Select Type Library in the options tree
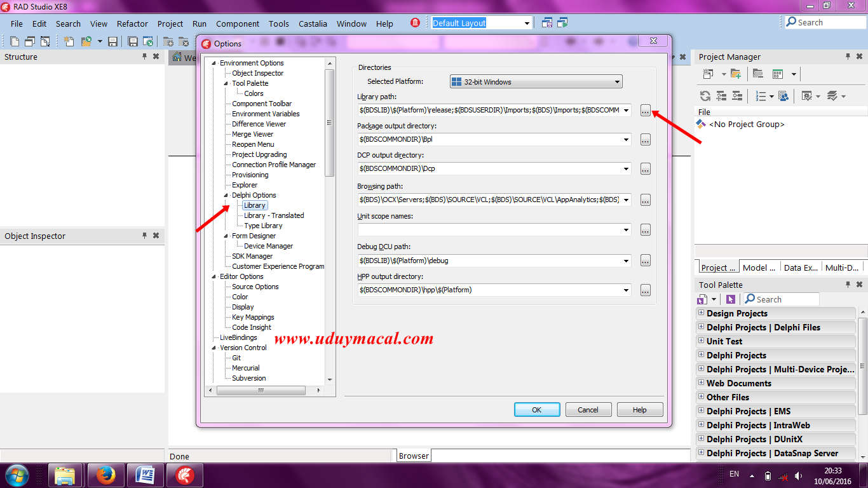 [263, 226]
